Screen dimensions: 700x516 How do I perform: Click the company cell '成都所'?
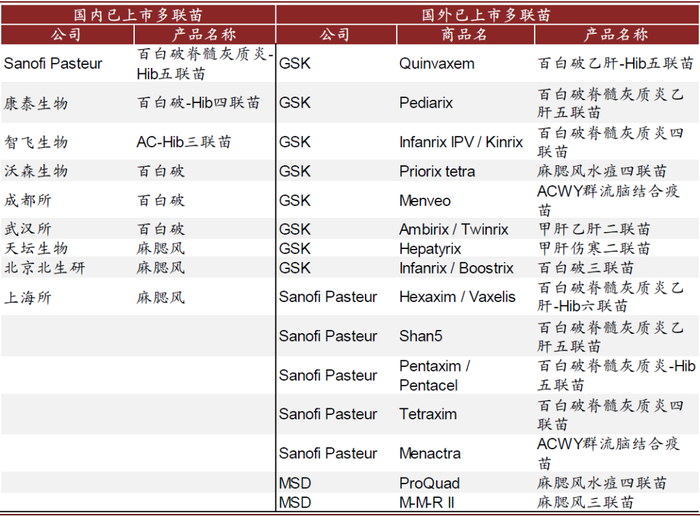28,200
